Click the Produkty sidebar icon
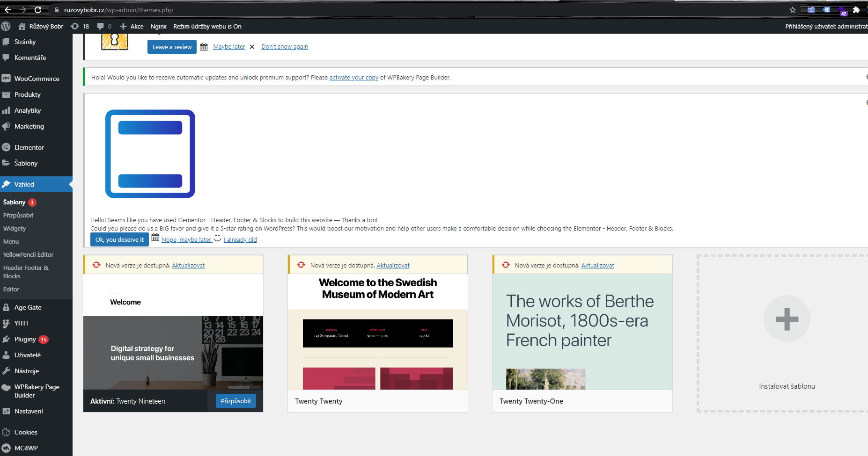The width and height of the screenshot is (868, 456). click(x=6, y=94)
